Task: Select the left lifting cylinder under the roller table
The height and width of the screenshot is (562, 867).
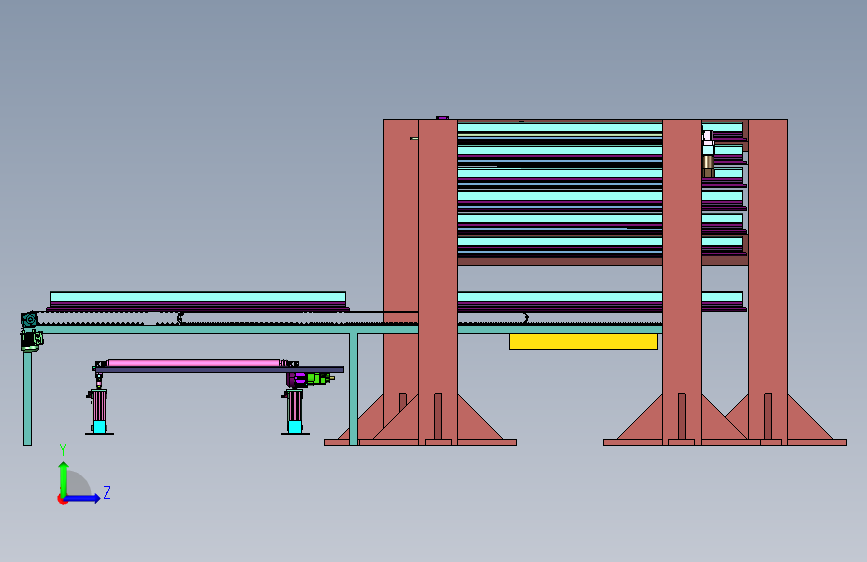Action: [x=99, y=412]
